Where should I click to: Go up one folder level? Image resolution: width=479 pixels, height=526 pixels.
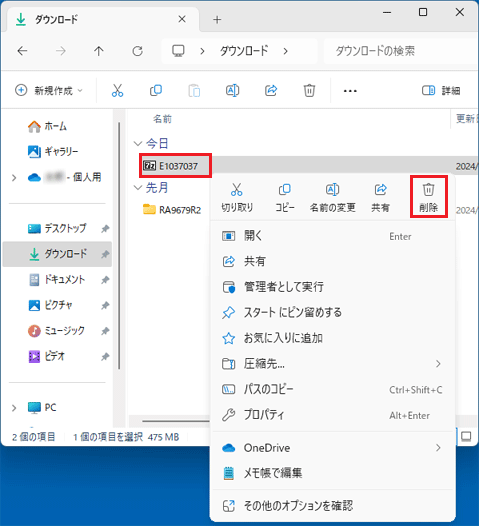pos(99,51)
